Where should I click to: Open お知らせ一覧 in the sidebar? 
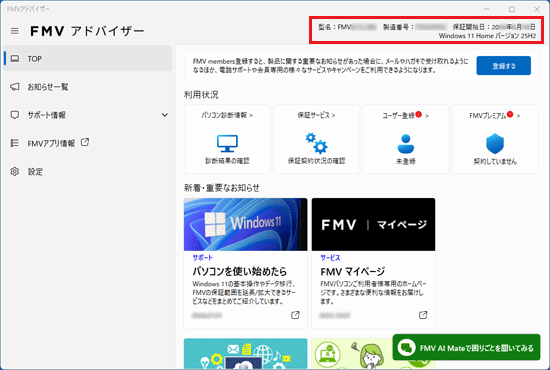pos(88,87)
